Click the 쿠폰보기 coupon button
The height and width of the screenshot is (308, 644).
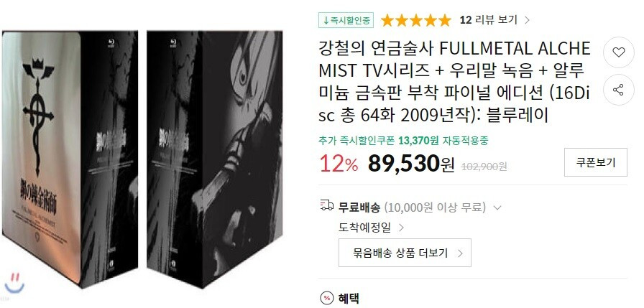coord(596,162)
